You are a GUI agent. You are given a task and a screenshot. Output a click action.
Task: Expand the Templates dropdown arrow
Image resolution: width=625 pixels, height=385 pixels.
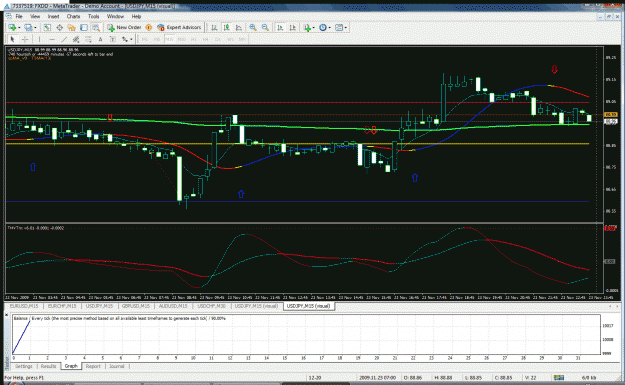pyautogui.click(x=346, y=27)
